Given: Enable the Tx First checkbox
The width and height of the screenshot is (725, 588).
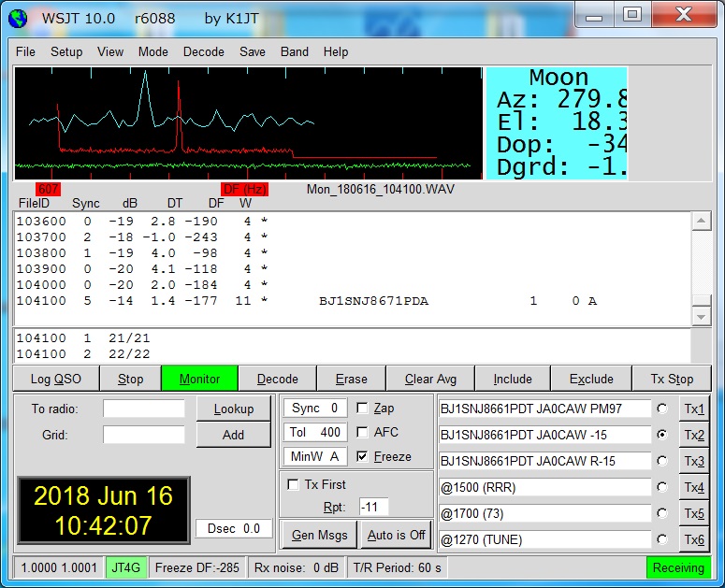Looking at the screenshot, I should click(293, 484).
